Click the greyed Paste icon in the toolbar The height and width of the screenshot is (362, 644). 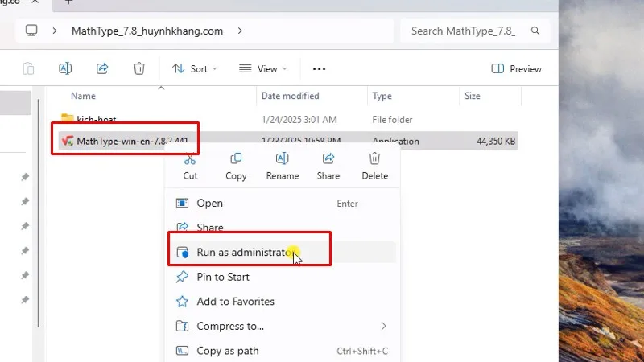tap(28, 68)
